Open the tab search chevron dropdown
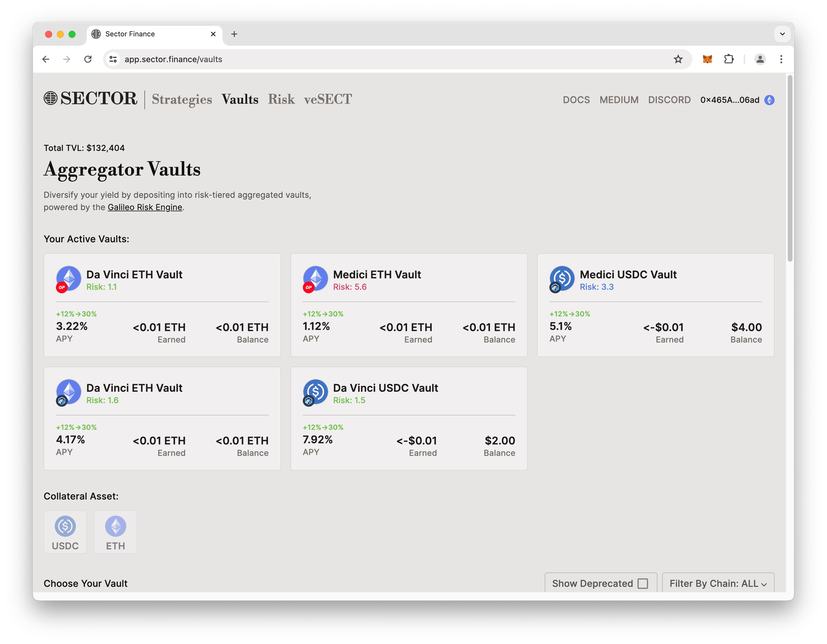Viewport: 827px width, 644px height. point(782,34)
